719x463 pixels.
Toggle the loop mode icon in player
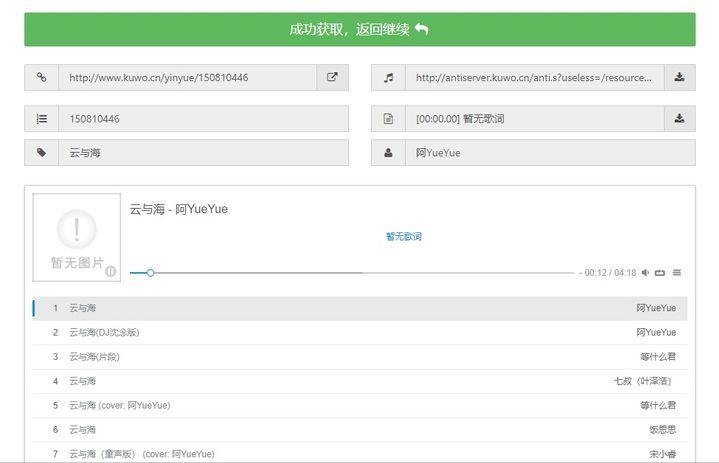660,273
